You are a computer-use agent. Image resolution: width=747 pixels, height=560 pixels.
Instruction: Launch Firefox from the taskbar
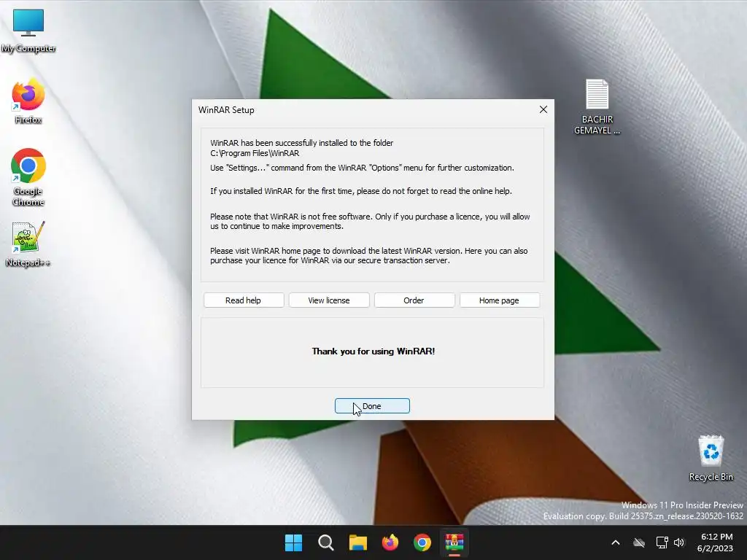(x=390, y=542)
